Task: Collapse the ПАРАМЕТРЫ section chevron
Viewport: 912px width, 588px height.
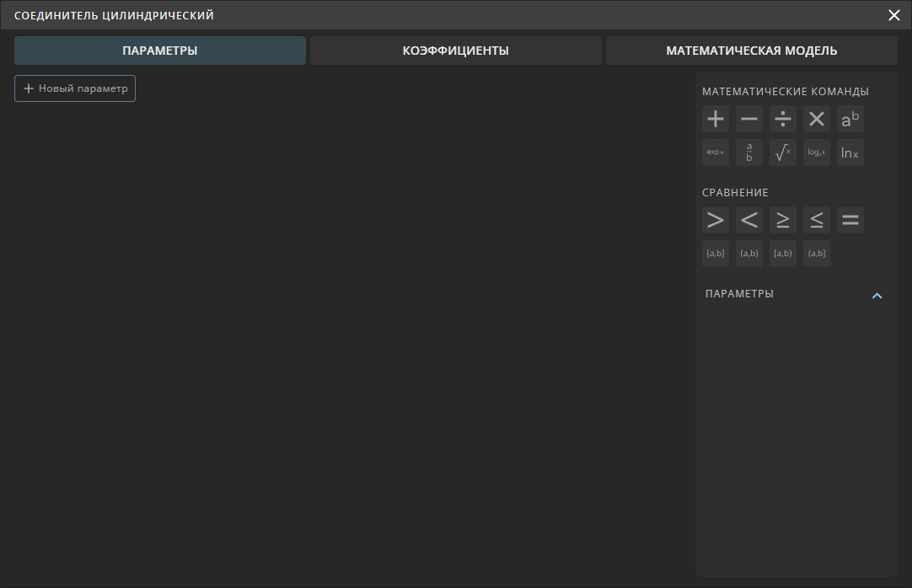Action: coord(877,296)
